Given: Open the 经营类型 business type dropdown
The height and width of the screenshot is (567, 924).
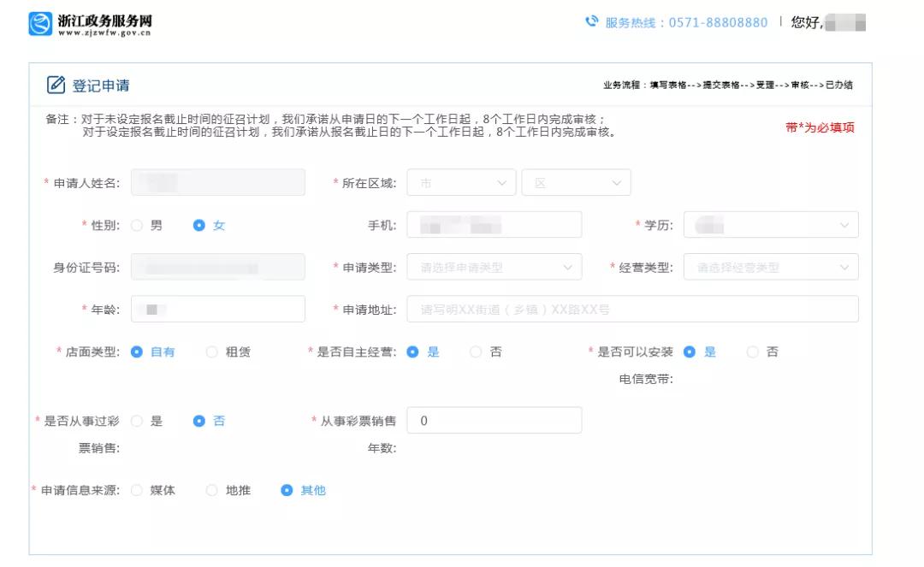Looking at the screenshot, I should [772, 267].
